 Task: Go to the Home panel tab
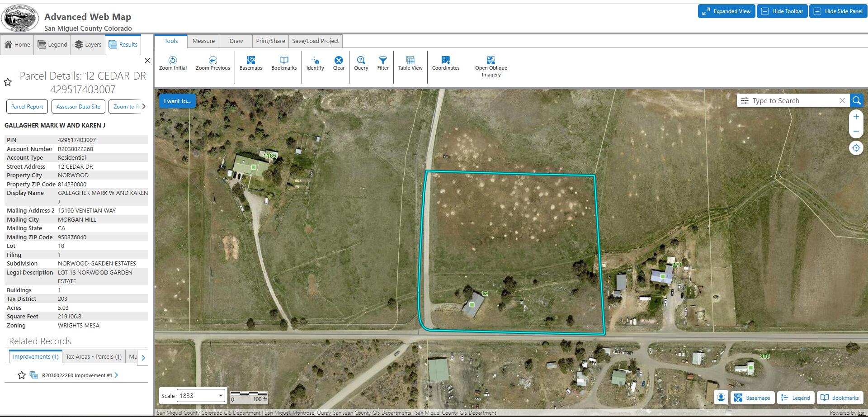click(17, 44)
